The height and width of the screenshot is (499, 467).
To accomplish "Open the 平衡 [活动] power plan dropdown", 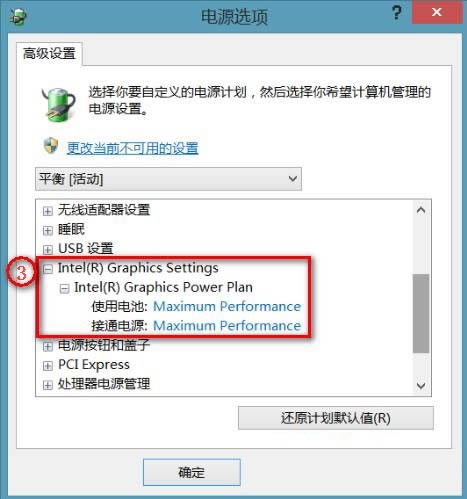I will [168, 179].
